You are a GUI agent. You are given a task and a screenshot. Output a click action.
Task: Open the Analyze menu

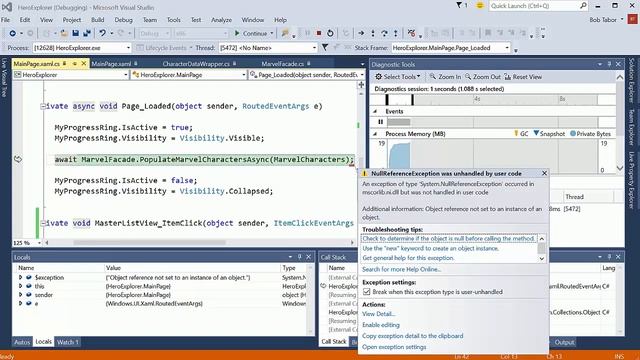point(221,20)
